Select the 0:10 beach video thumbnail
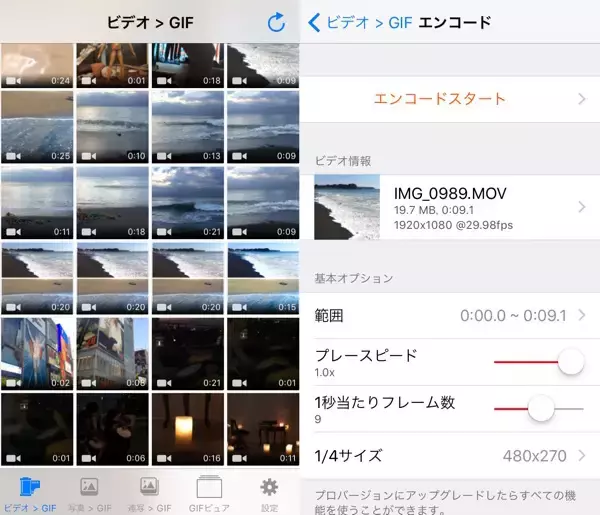Viewport: 600px width, 515px height. point(112,127)
